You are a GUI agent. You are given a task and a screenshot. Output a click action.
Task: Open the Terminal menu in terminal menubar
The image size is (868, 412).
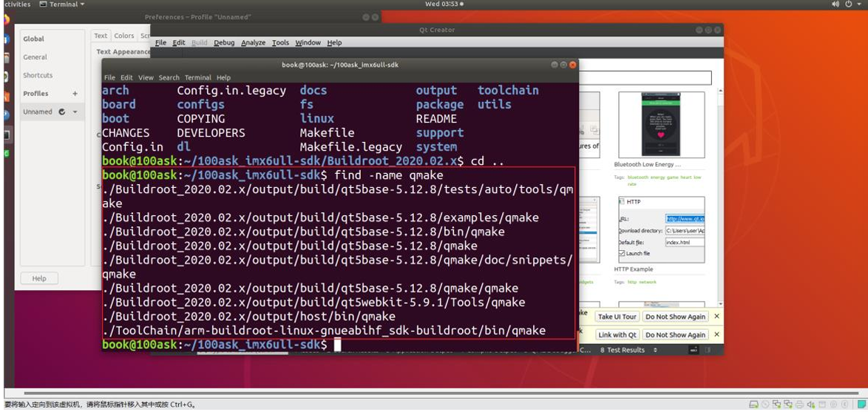coord(197,78)
